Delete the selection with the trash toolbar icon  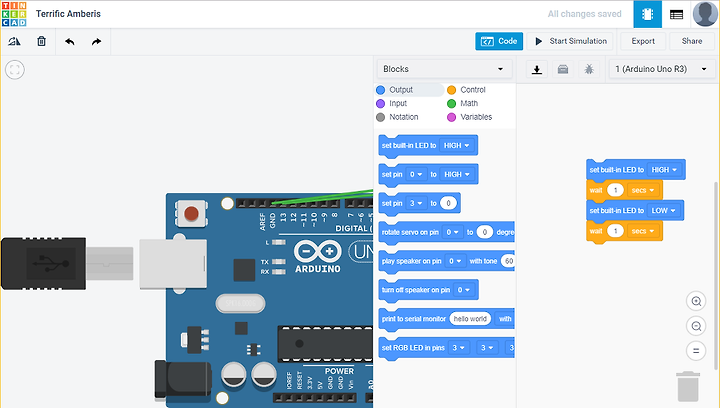click(x=41, y=41)
